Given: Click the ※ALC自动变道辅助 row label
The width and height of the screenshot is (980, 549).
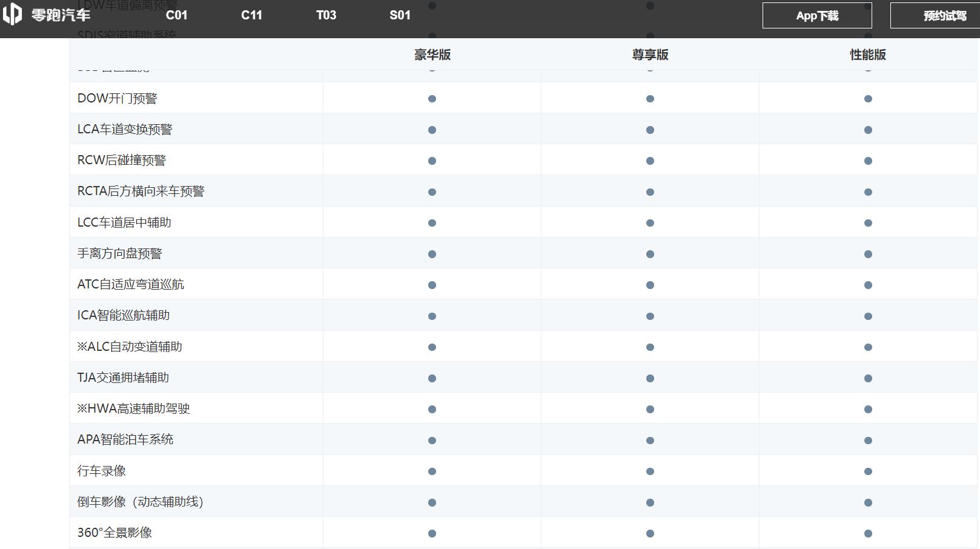Looking at the screenshot, I should coord(130,347).
